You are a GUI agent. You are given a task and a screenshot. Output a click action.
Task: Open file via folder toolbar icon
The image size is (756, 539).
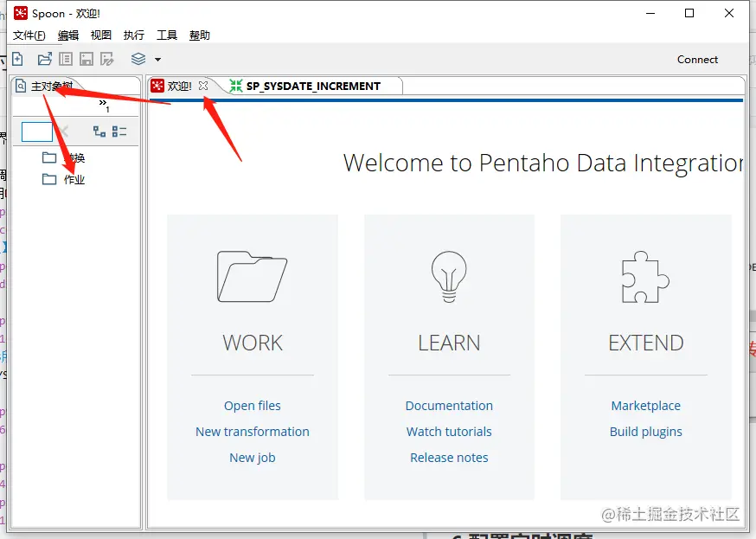(x=45, y=59)
